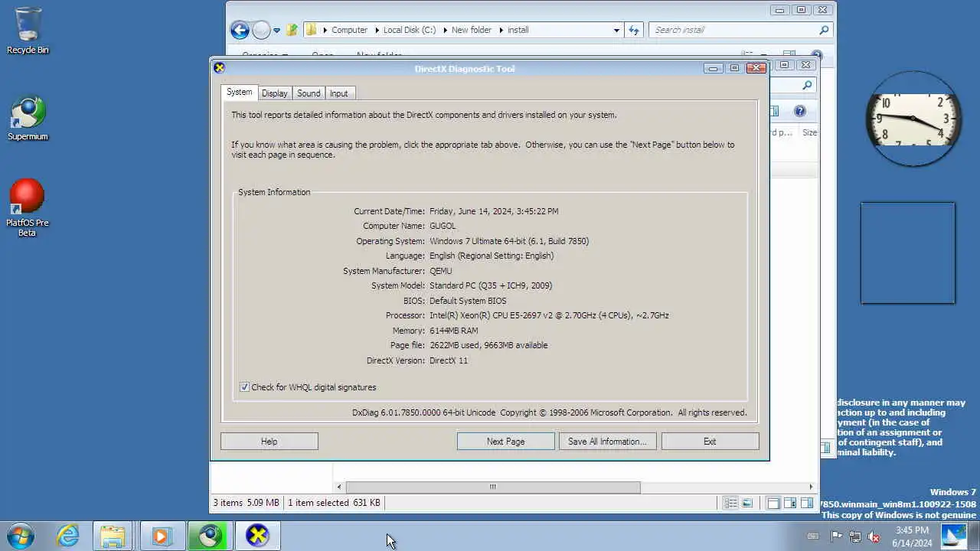Click Memory value 6144MB RAM

point(453,331)
